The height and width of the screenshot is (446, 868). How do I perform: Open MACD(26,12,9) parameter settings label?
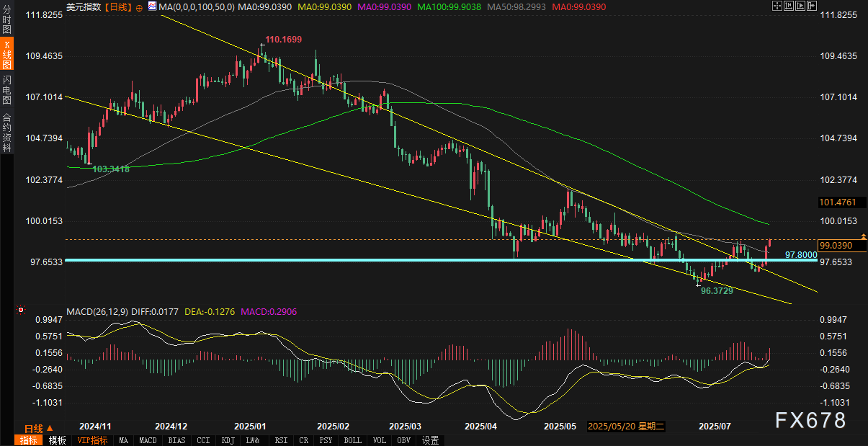point(99,312)
